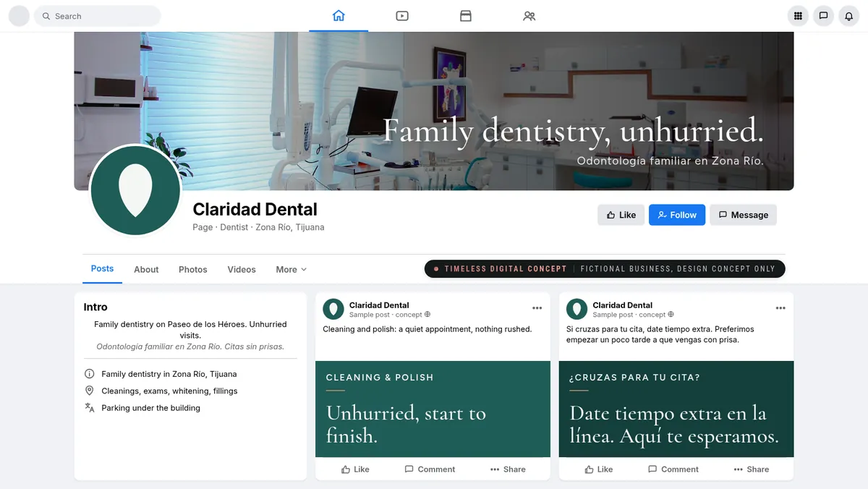Click the translate icon beside Parking
Viewport: 868px width, 489px height.
coord(90,407)
